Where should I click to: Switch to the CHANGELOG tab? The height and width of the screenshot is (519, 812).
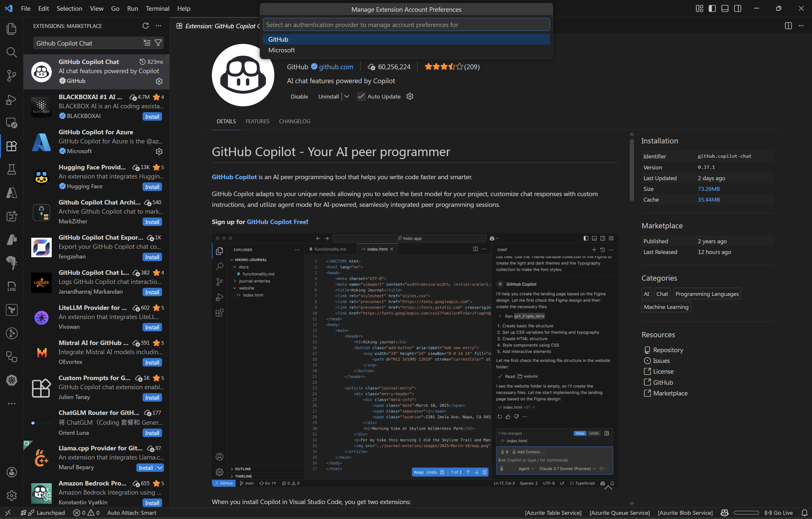coord(295,121)
